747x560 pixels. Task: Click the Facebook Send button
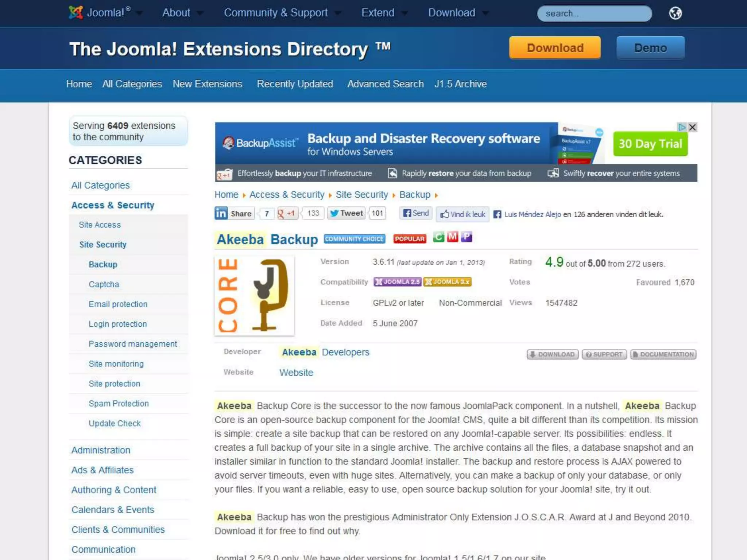[416, 213]
